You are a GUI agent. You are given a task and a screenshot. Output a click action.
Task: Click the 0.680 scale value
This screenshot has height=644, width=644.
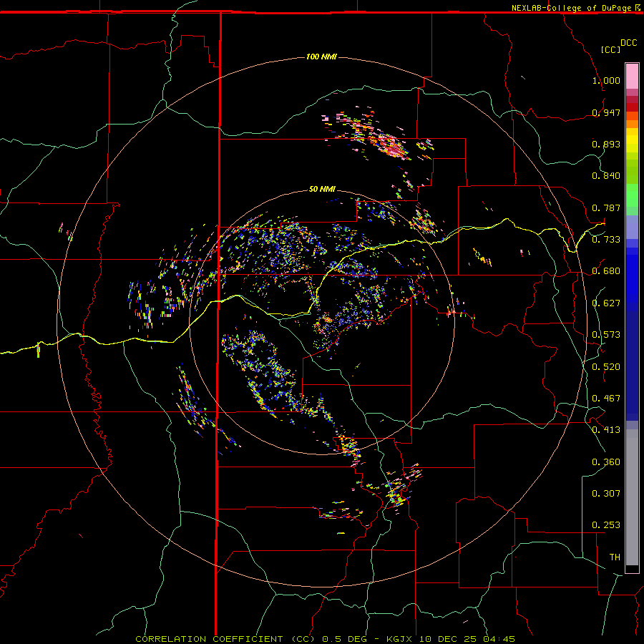(x=606, y=271)
